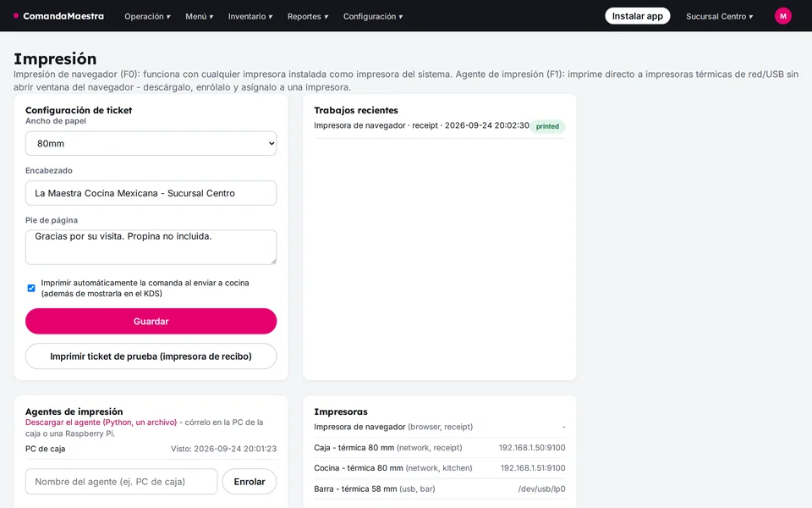Open the Reportes menu
Image resolution: width=812 pixels, height=508 pixels.
tap(308, 17)
